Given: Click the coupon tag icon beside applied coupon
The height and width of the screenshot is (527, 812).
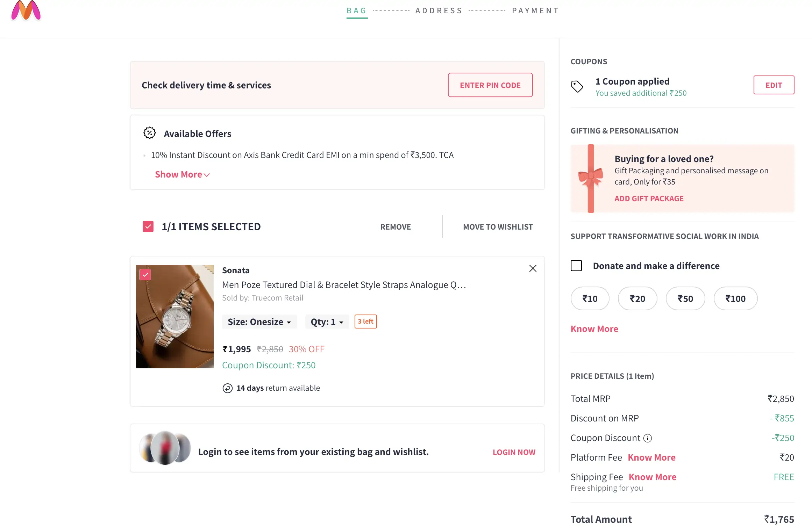Looking at the screenshot, I should point(578,86).
